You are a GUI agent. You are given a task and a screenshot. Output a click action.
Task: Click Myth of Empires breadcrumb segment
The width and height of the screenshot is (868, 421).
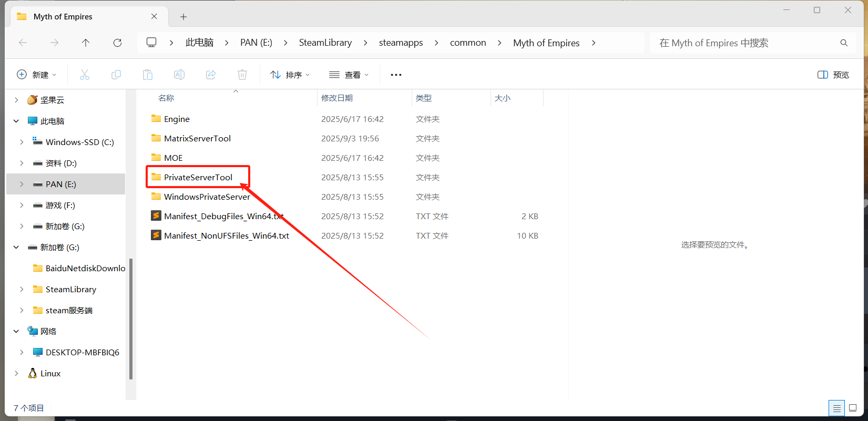[546, 43]
